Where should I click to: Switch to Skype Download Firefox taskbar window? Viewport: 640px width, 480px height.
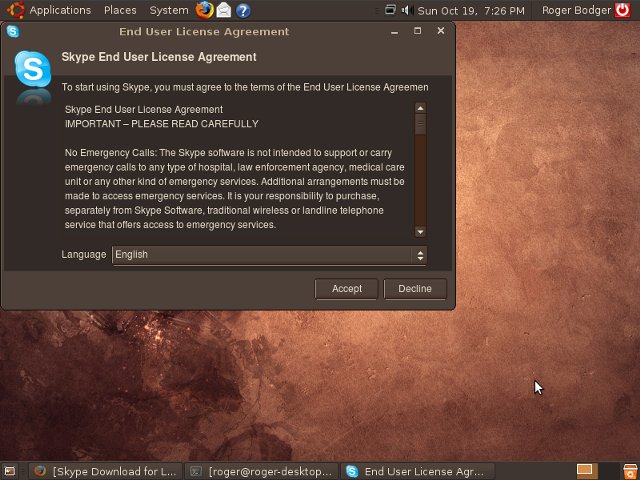point(106,471)
